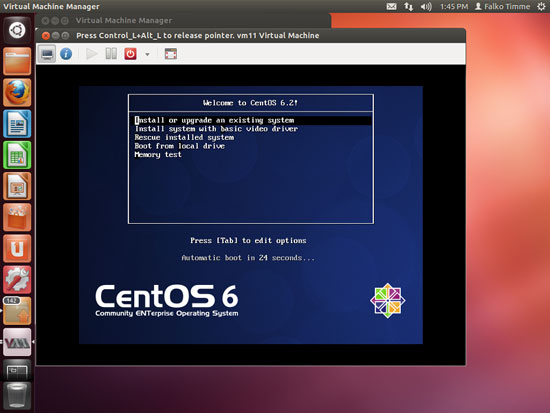Show the graphical console view

click(x=47, y=54)
